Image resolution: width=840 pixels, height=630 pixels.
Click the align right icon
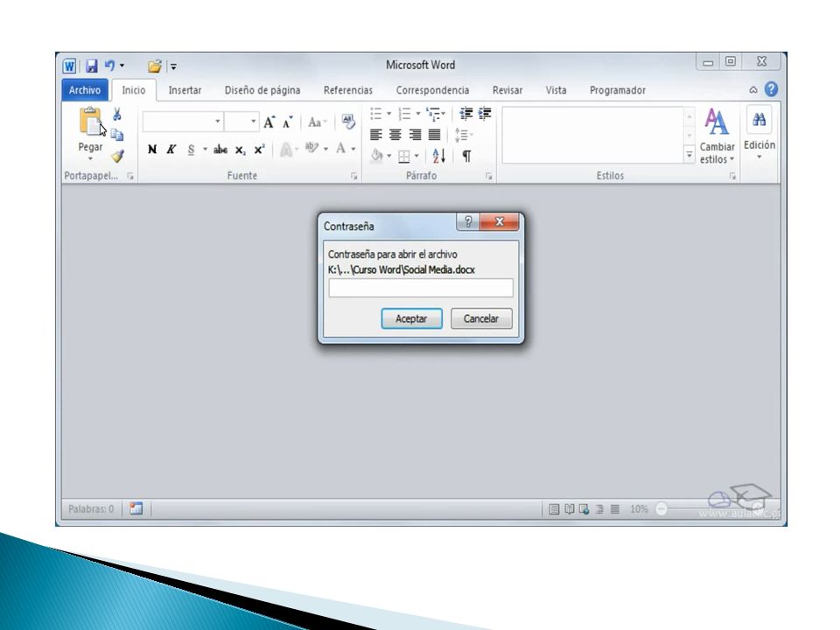[x=415, y=135]
